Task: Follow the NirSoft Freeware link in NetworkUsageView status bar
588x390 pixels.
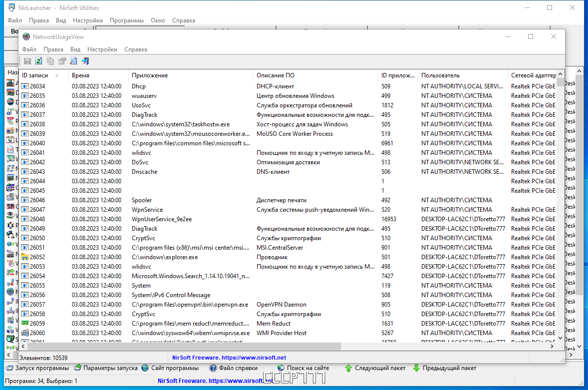Action: coord(229,358)
